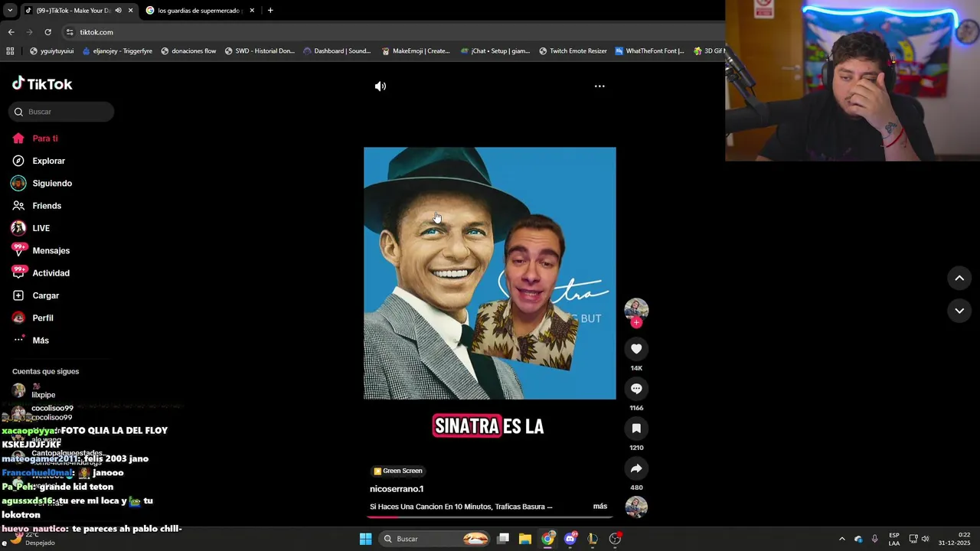Switch to 'los guardias de supermercado' tab
The height and width of the screenshot is (551, 980).
[x=199, y=11]
